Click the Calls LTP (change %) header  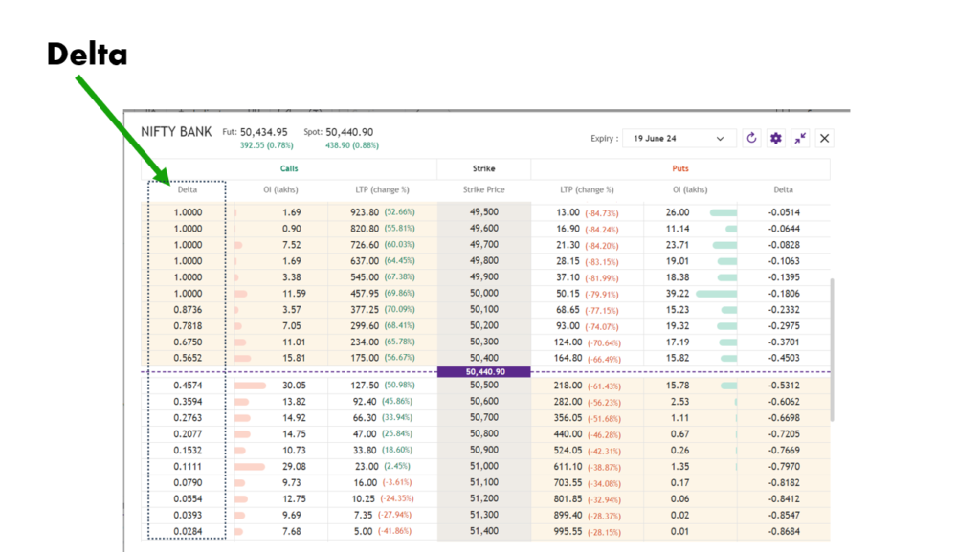(x=382, y=189)
